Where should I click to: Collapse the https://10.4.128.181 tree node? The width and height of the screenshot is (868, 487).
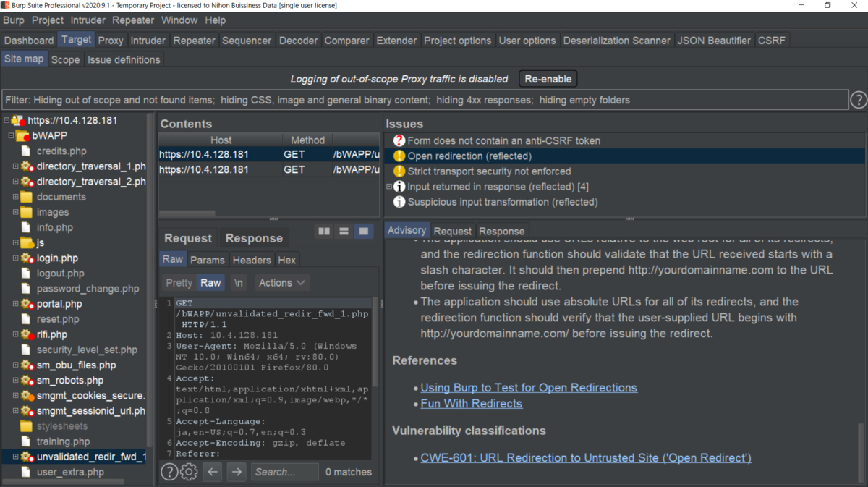click(6, 121)
